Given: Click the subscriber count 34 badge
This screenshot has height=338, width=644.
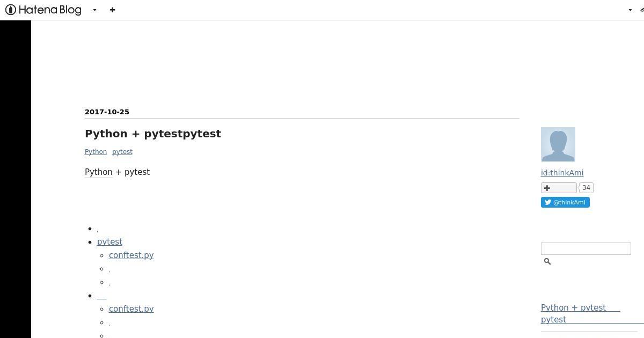Looking at the screenshot, I should (586, 188).
